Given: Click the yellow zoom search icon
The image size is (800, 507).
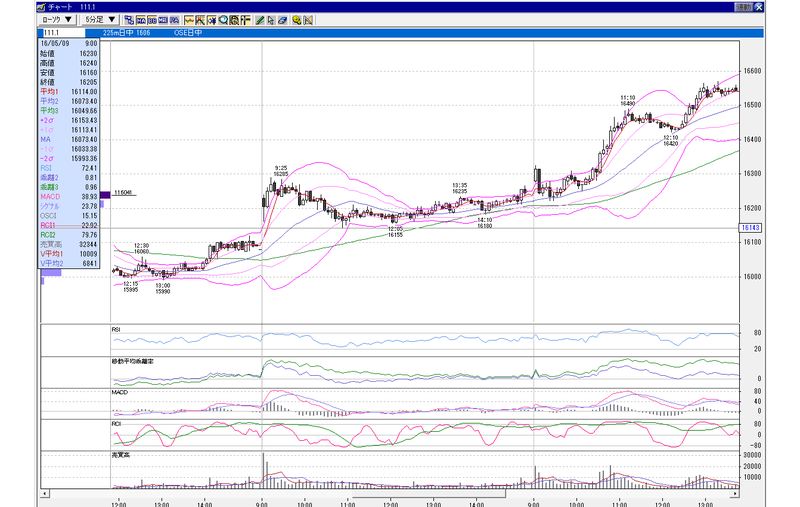Looking at the screenshot, I should click(297, 20).
